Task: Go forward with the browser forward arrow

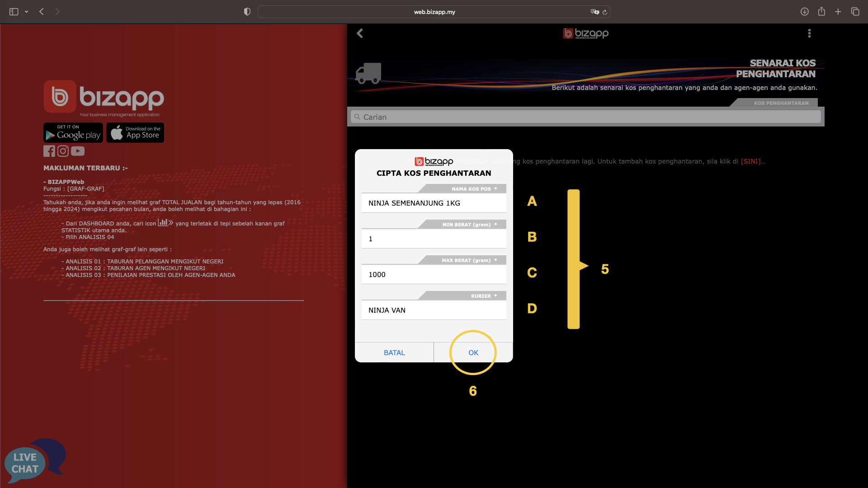Action: tap(57, 12)
